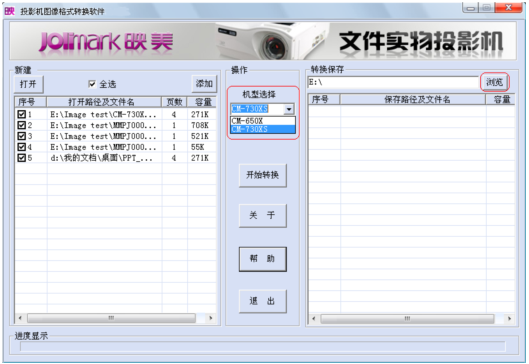Image resolution: width=529 pixels, height=364 pixels.
Task: Click the 帮助 (Help) button
Action: tap(262, 259)
